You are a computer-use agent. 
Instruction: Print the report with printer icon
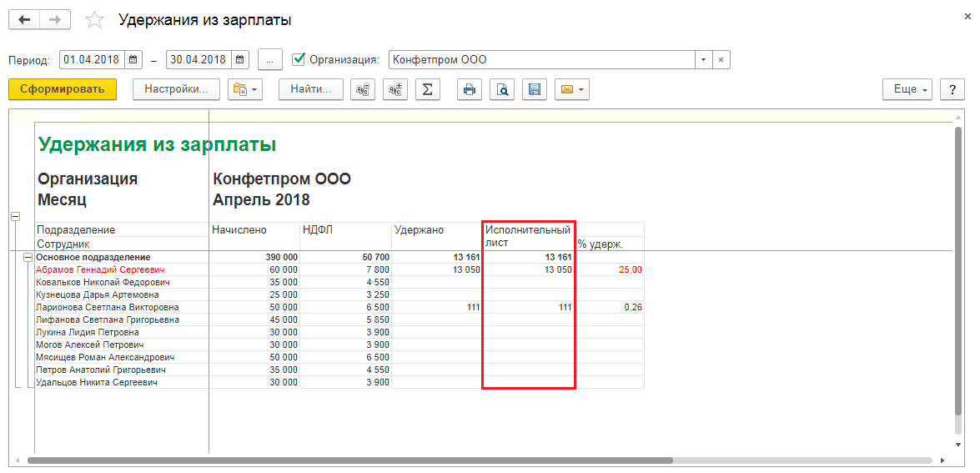470,89
